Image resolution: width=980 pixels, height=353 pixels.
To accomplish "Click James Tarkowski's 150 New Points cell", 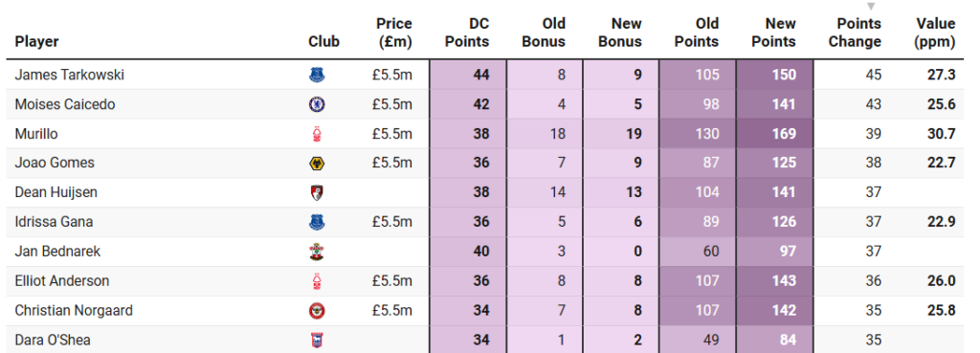I will tap(775, 75).
